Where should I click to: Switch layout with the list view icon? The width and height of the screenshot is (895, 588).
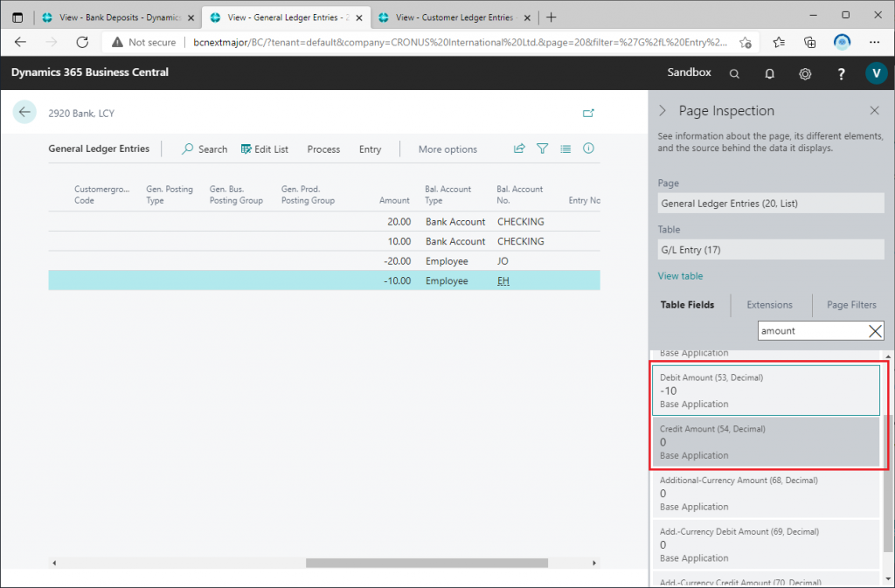point(565,149)
